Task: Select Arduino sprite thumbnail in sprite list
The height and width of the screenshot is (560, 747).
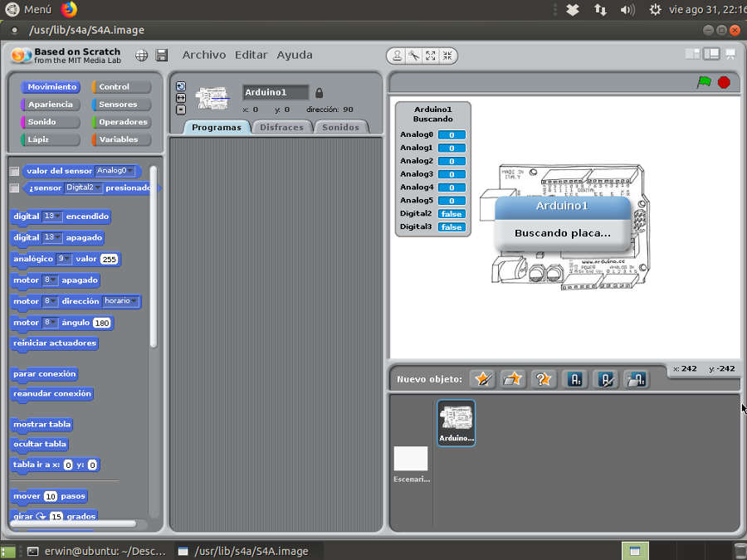Action: coord(456,422)
